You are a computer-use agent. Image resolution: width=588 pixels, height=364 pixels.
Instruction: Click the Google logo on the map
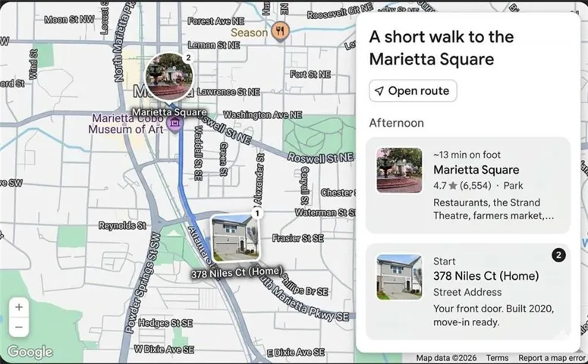(x=30, y=352)
